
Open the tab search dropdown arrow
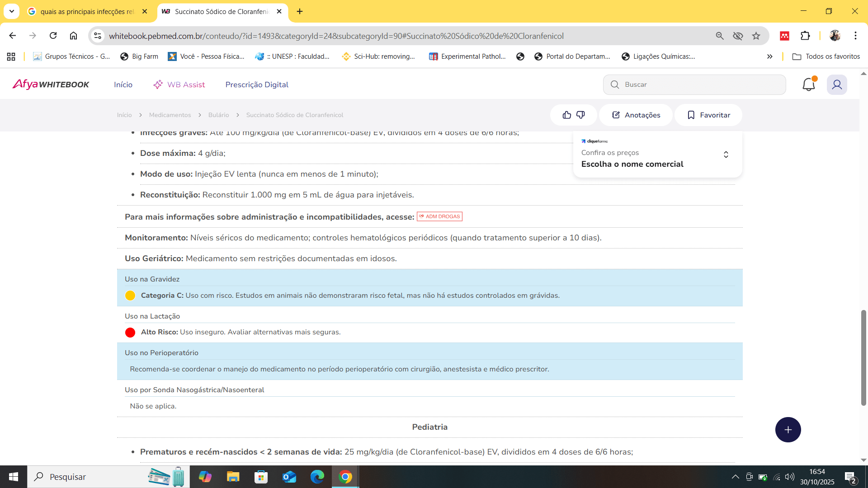tap(12, 11)
